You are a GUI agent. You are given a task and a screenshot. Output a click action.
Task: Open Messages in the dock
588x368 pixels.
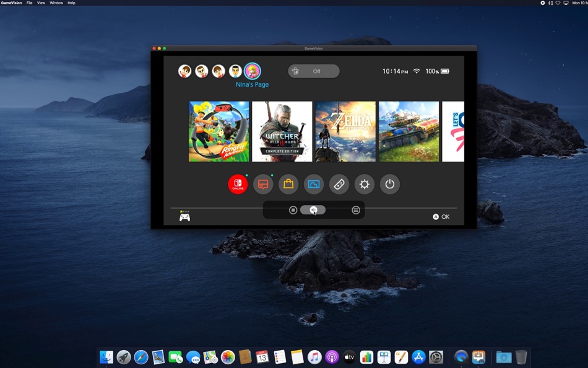click(x=193, y=357)
